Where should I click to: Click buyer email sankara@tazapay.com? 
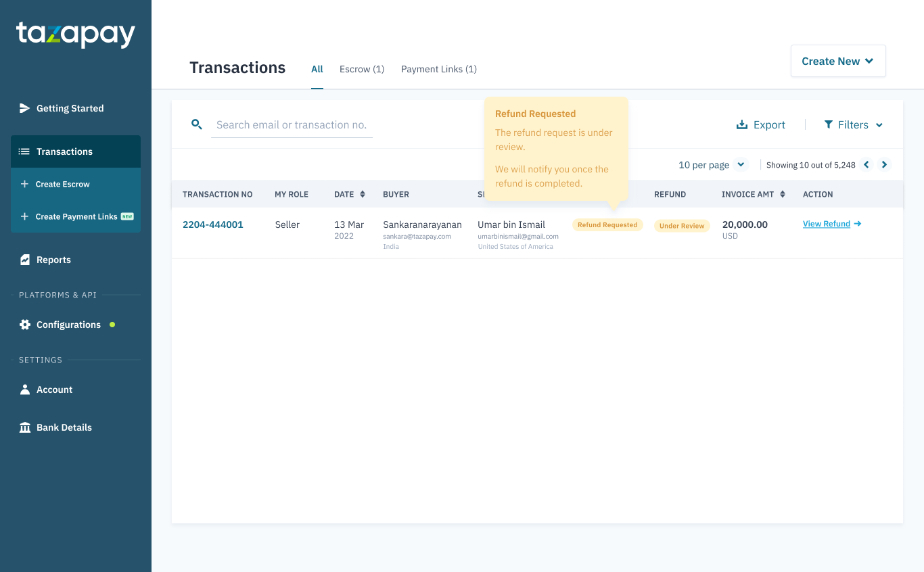pos(417,237)
